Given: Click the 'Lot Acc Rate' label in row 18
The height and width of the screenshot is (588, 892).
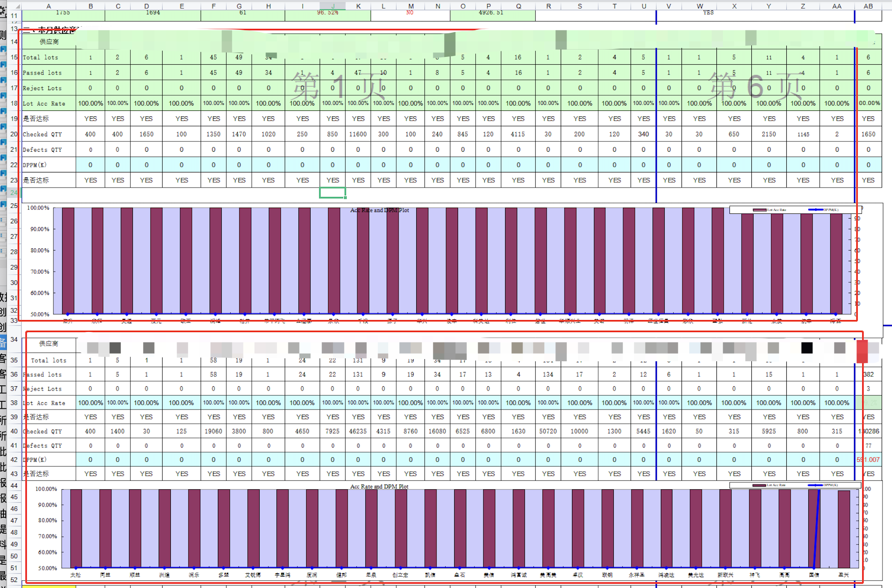Looking at the screenshot, I should tap(44, 103).
